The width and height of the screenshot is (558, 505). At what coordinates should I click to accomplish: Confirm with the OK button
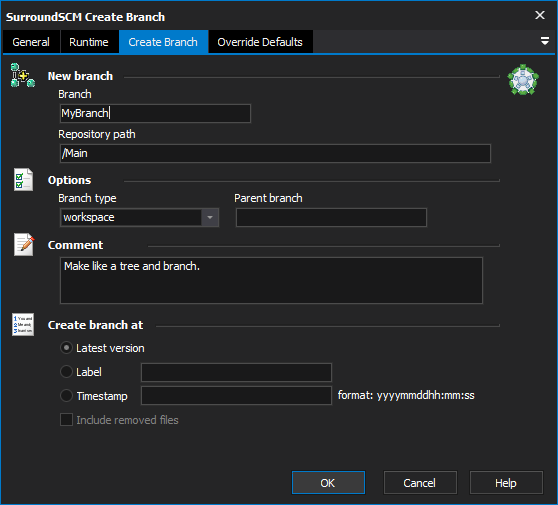click(328, 483)
